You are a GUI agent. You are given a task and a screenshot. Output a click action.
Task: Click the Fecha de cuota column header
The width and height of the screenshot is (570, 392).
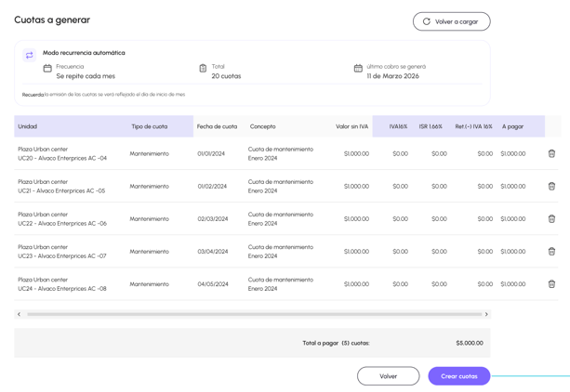(217, 126)
